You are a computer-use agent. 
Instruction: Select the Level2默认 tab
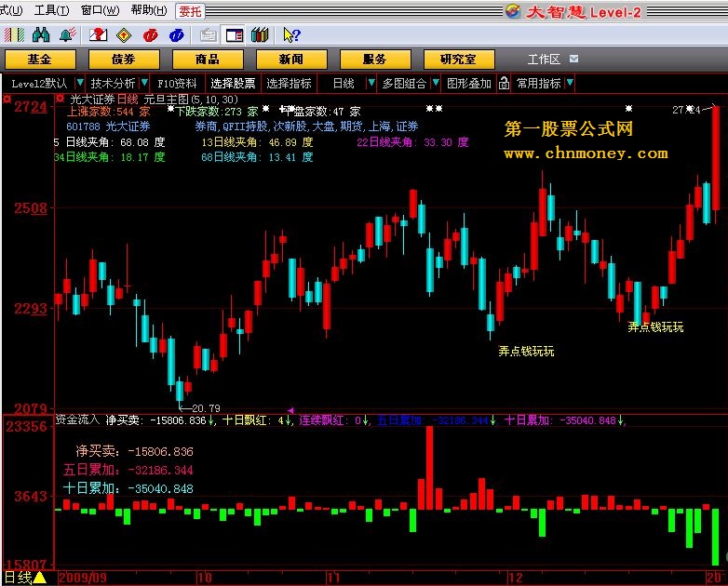39,84
